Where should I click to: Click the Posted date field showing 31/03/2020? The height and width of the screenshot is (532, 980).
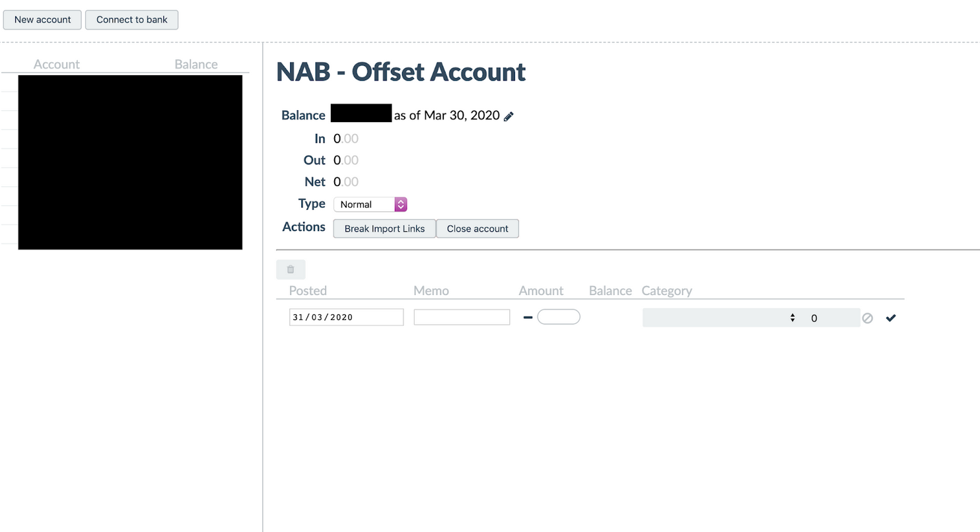click(345, 317)
